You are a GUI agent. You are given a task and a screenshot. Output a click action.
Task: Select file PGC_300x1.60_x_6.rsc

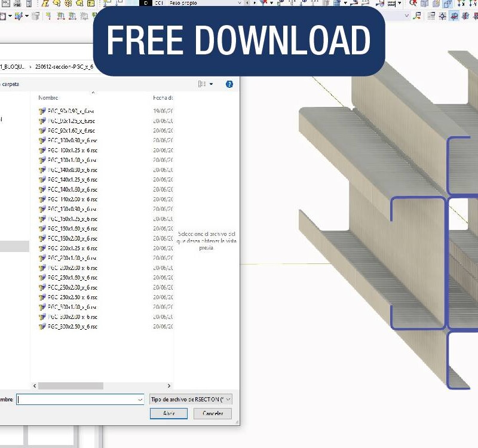pos(68,307)
